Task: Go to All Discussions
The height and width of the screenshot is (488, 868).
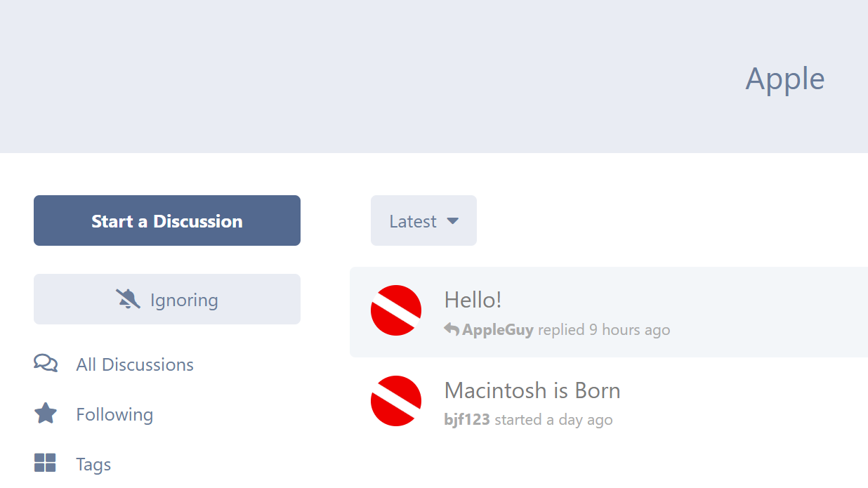Action: pyautogui.click(x=114, y=364)
